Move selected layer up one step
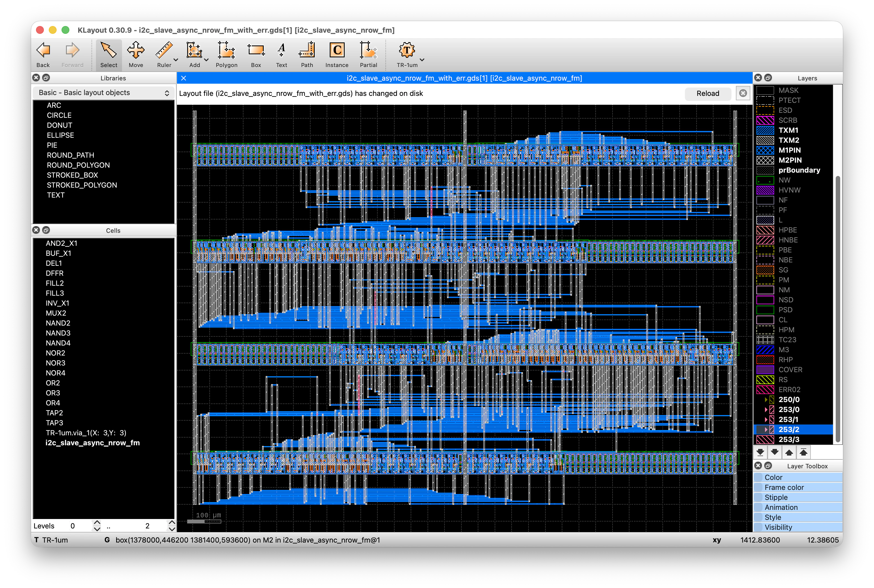Image resolution: width=874 pixels, height=588 pixels. (x=789, y=452)
